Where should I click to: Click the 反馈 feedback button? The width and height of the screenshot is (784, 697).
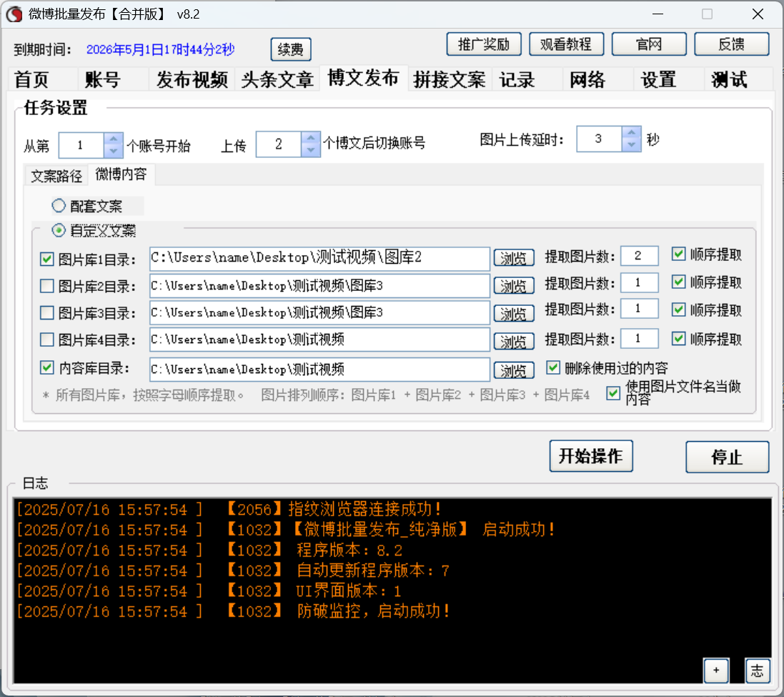tap(731, 44)
